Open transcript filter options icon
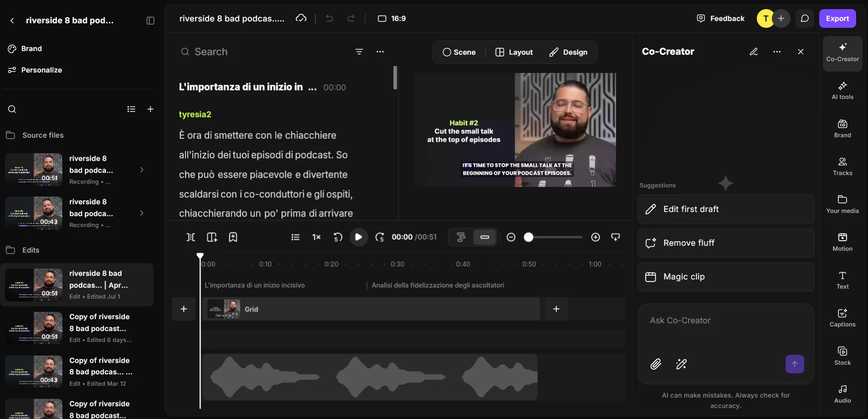 [x=359, y=52]
